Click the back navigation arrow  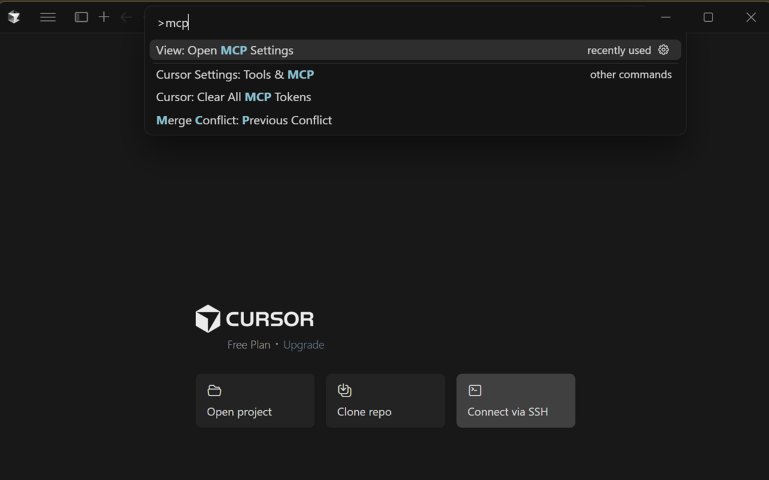pos(126,17)
